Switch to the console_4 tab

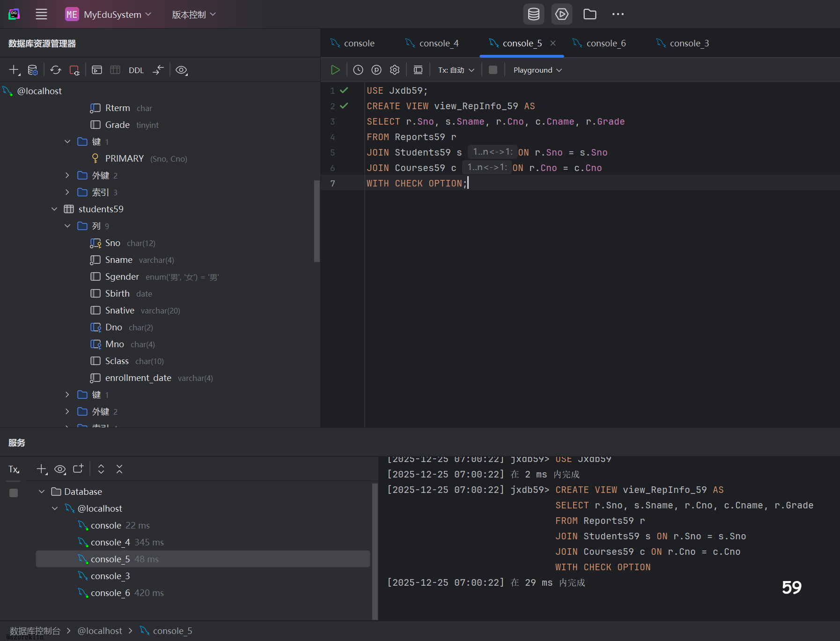pyautogui.click(x=438, y=43)
